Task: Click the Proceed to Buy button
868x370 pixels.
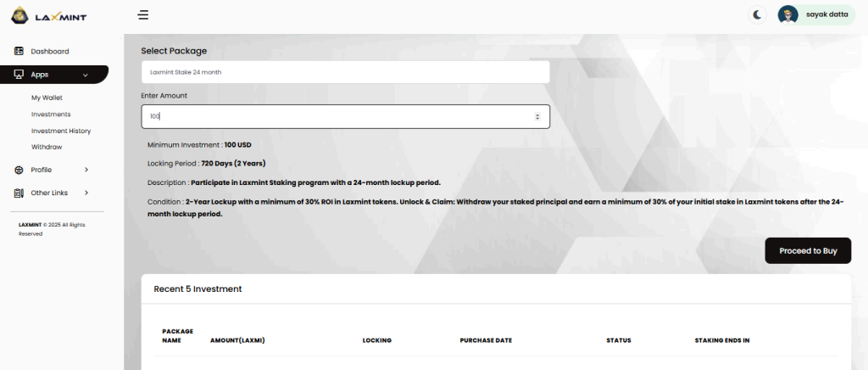Action: [x=808, y=251]
